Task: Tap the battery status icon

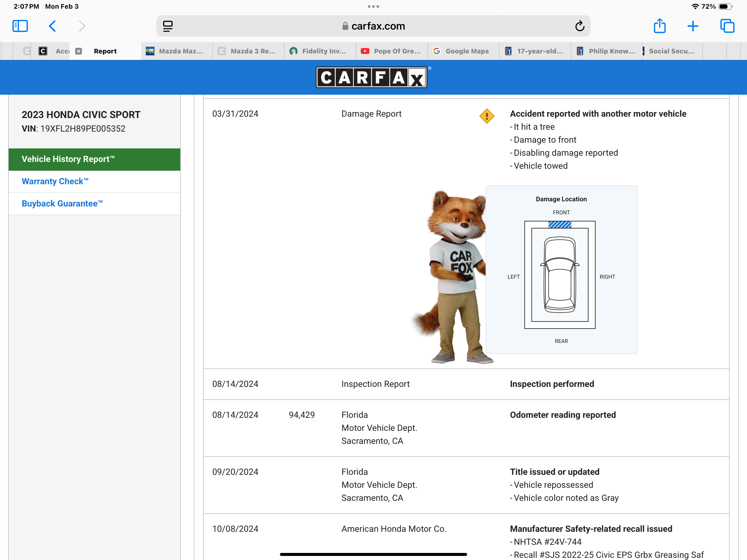Action: 725,7
